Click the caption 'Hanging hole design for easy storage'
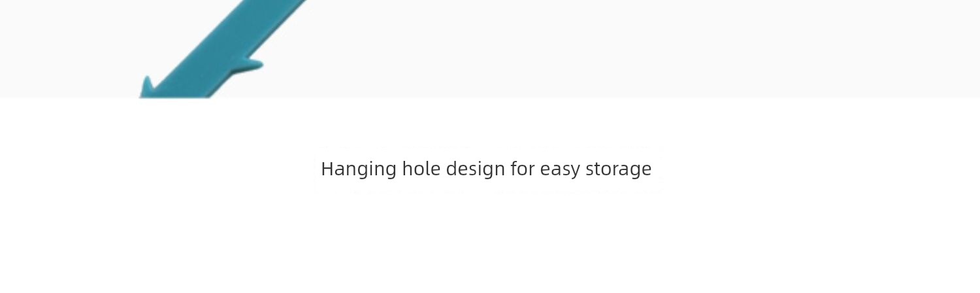This screenshot has height=293, width=980. point(486,169)
